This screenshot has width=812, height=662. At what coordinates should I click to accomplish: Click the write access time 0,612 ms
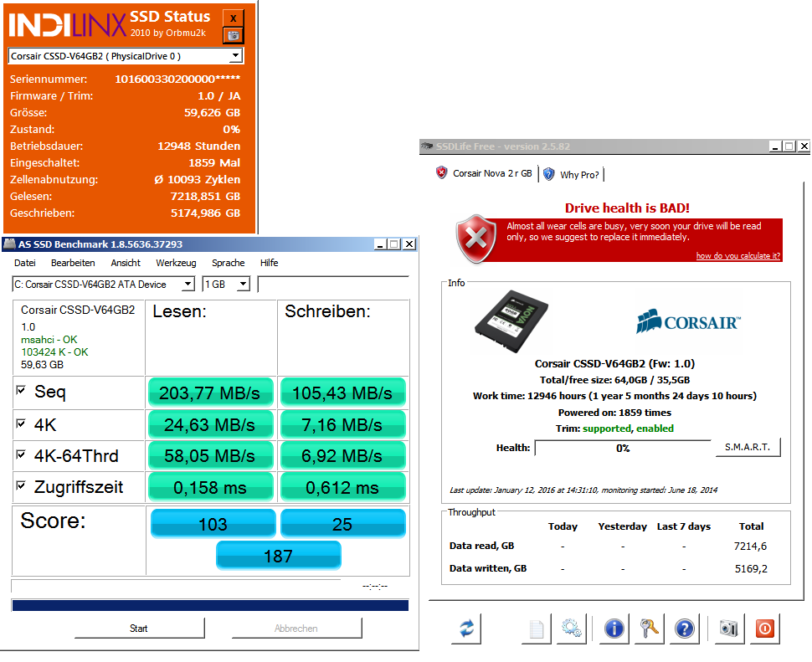click(342, 487)
